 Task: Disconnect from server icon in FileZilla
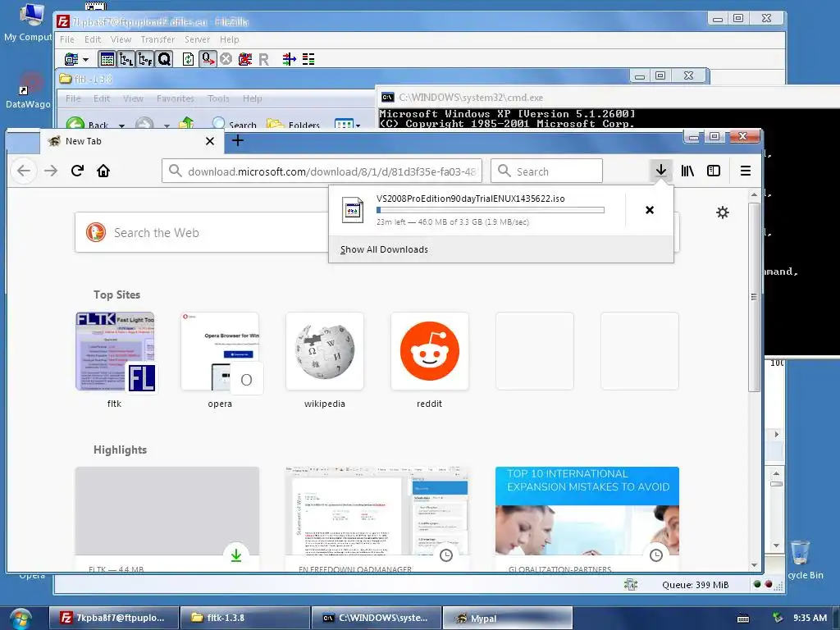(244, 59)
